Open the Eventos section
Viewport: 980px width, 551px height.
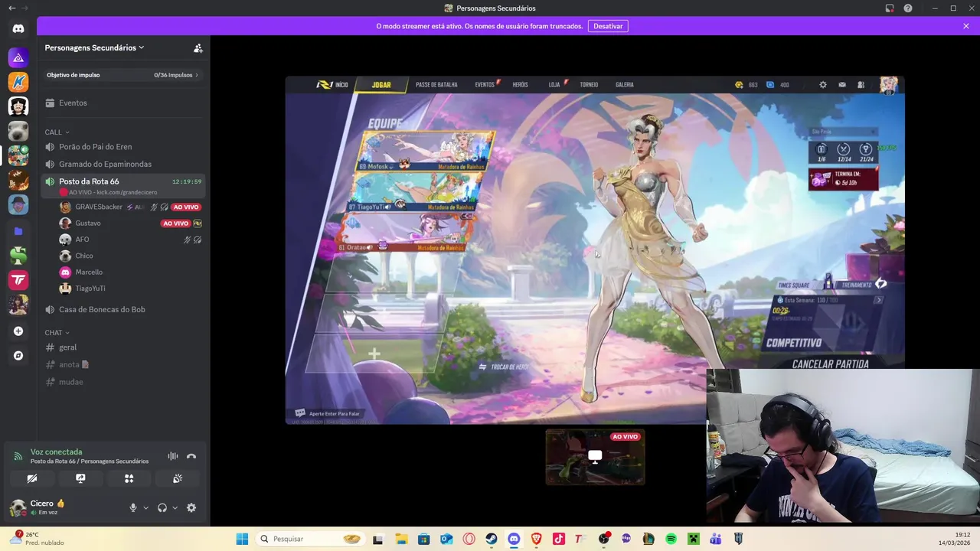pyautogui.click(x=123, y=103)
